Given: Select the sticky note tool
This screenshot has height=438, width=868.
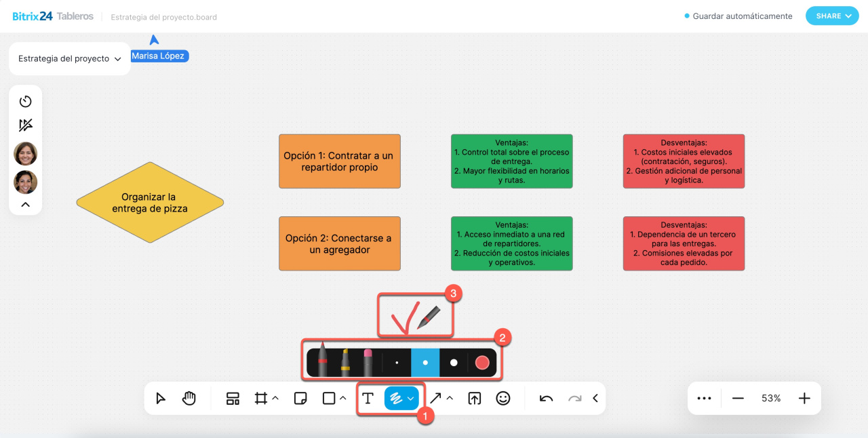Looking at the screenshot, I should [300, 398].
